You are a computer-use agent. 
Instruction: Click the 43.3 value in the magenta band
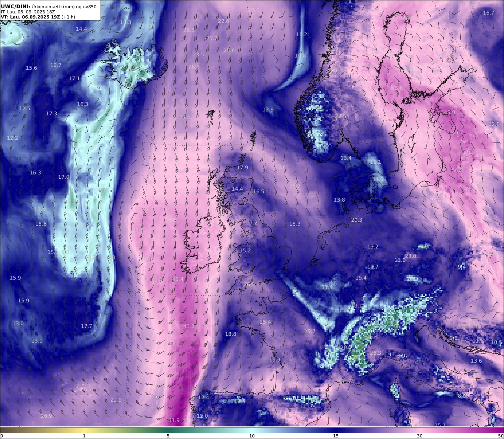[x=189, y=326]
